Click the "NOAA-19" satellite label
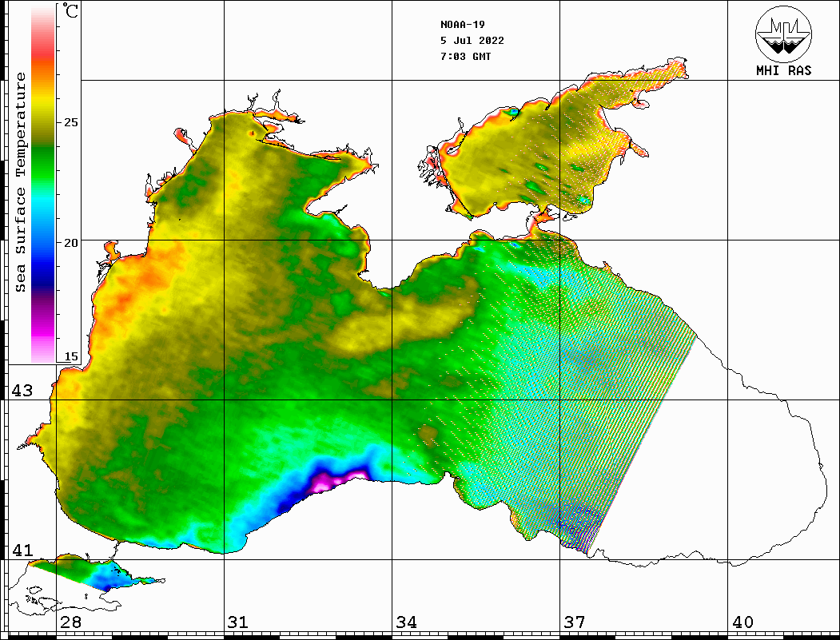This screenshot has width=840, height=640. pos(463,25)
